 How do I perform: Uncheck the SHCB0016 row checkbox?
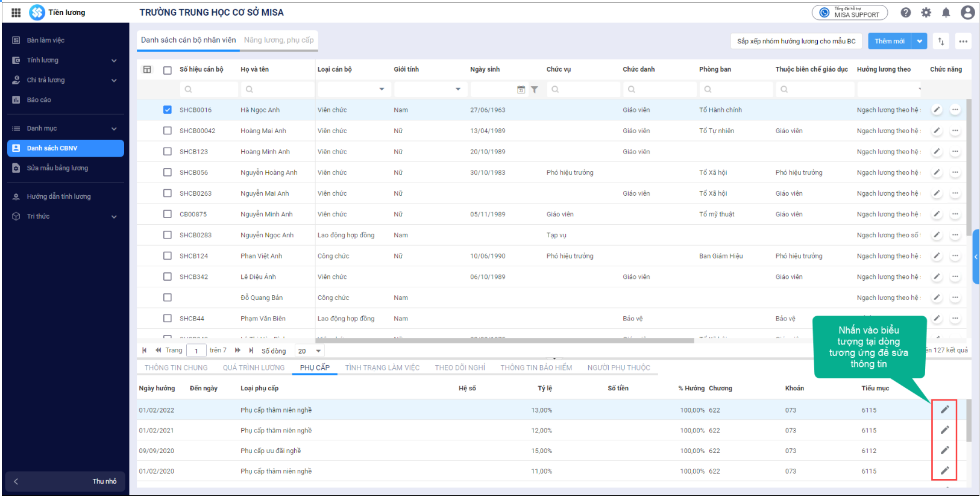(168, 110)
